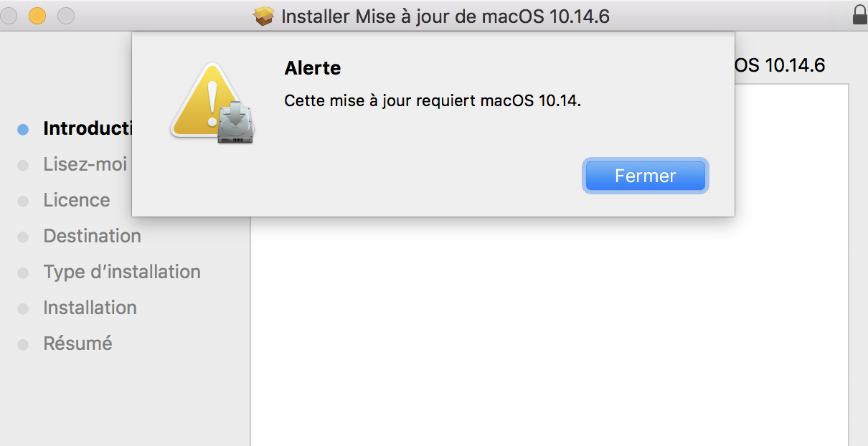Viewport: 868px width, 446px height.
Task: Click the message about macOS 10.14 requirement
Action: [x=433, y=100]
